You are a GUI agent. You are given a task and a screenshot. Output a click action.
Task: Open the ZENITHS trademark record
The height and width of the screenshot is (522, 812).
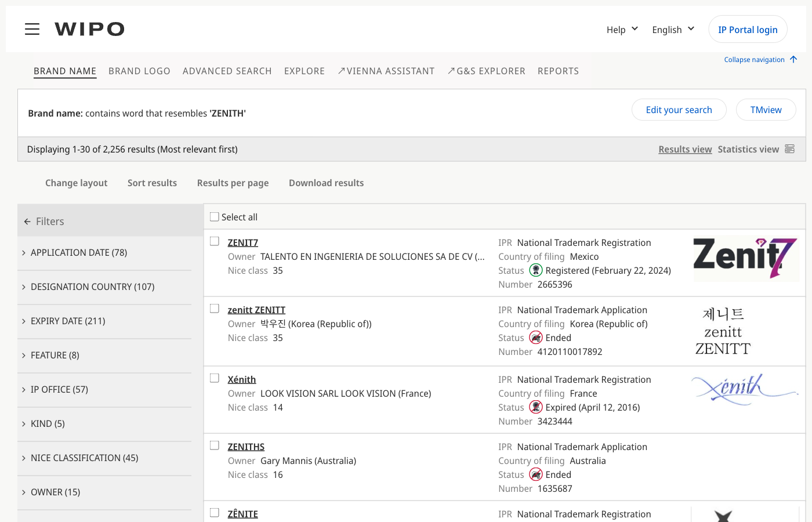coord(246,447)
